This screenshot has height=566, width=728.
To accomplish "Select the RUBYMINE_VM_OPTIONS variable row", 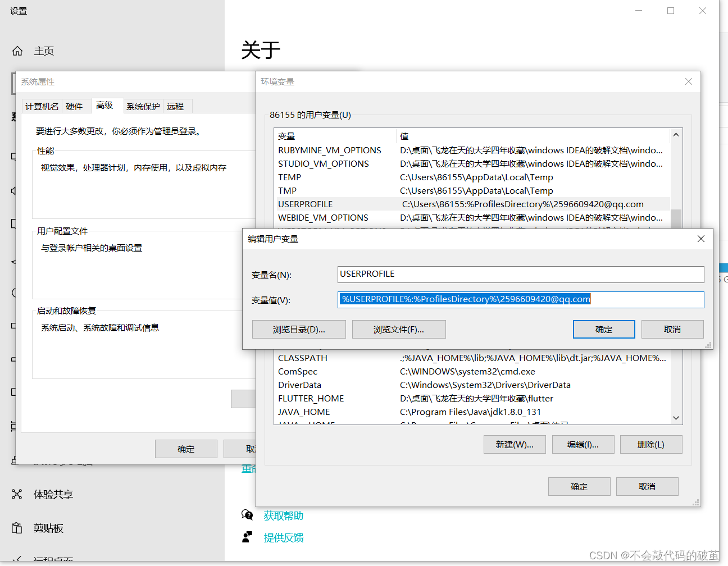I will coord(472,150).
